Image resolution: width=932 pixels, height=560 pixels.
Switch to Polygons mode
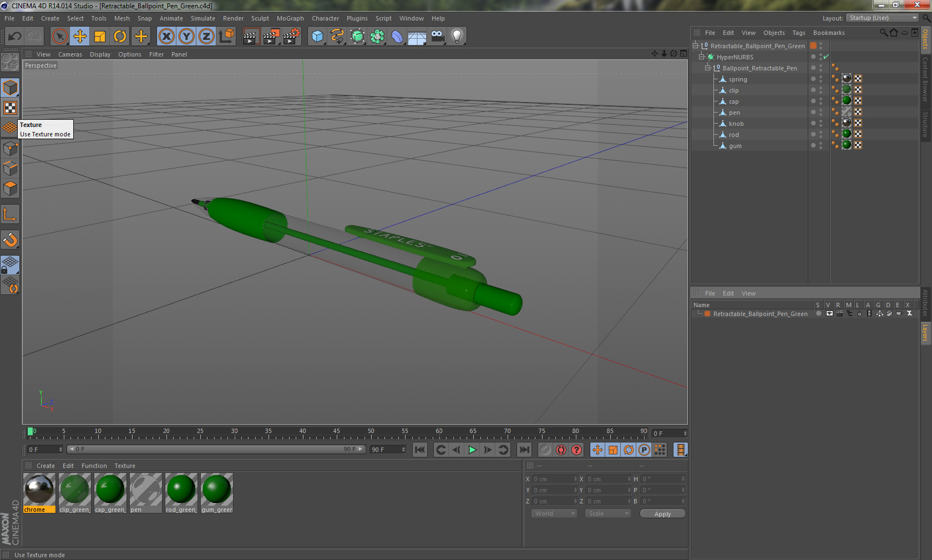pyautogui.click(x=10, y=189)
